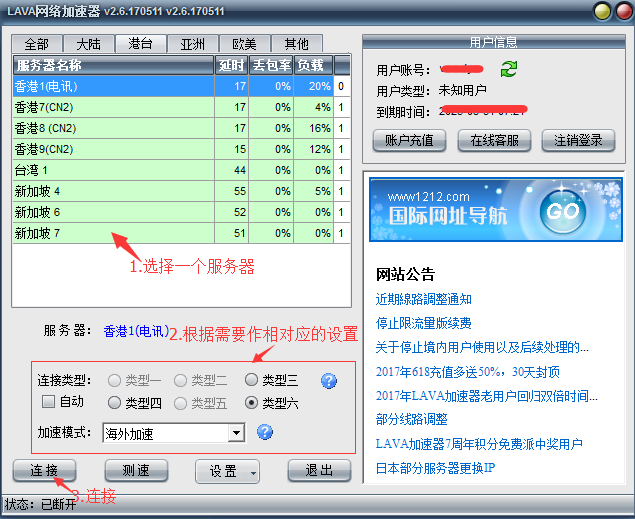Switch to the 欧美 tab
The image size is (635, 519).
[245, 44]
